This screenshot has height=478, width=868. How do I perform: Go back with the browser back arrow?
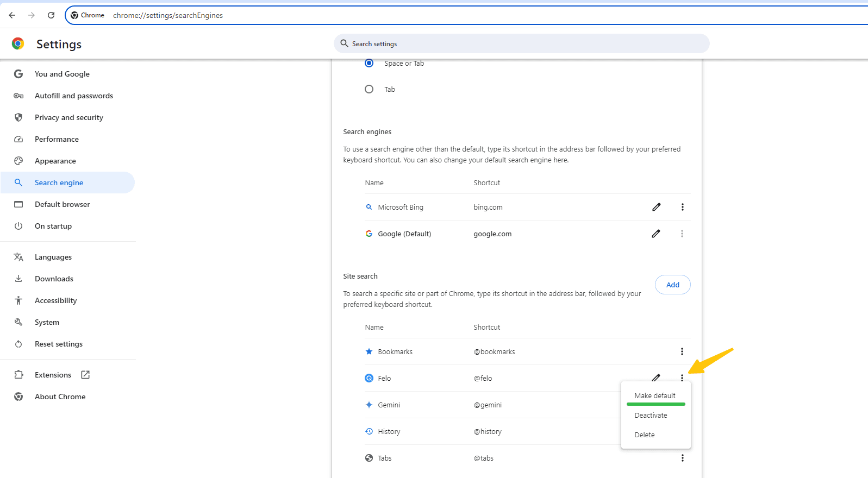(x=12, y=15)
